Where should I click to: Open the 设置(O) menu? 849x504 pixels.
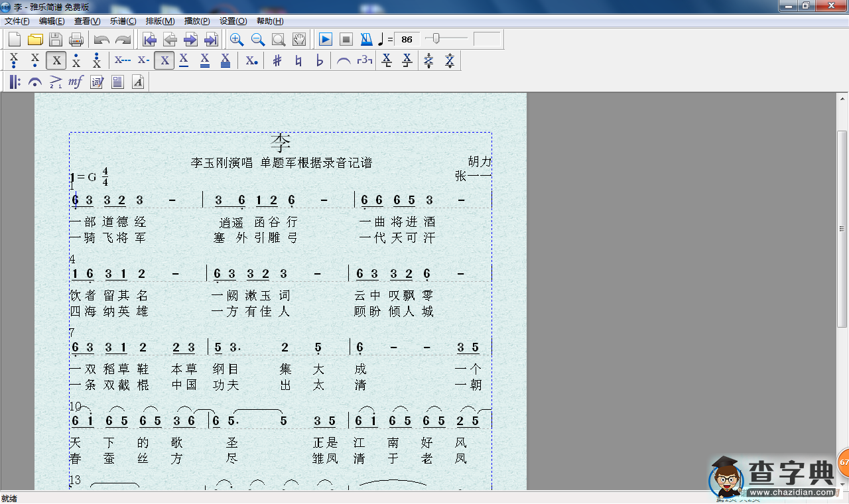coord(233,21)
